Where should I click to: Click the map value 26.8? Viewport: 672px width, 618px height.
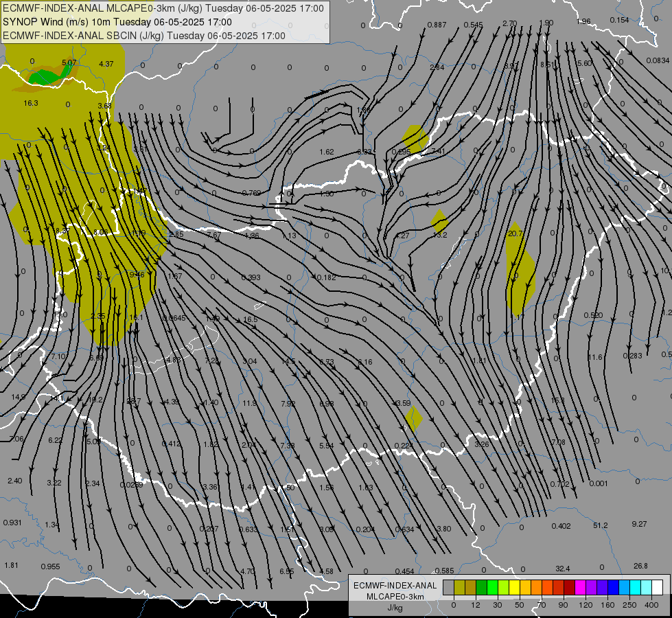coord(640,566)
